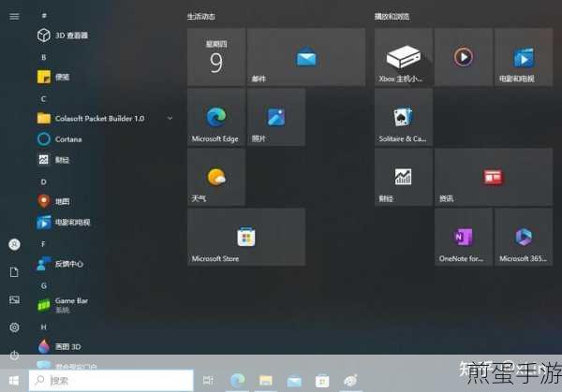Click the 播放和浏览 group title
The image size is (562, 392).
coord(392,17)
